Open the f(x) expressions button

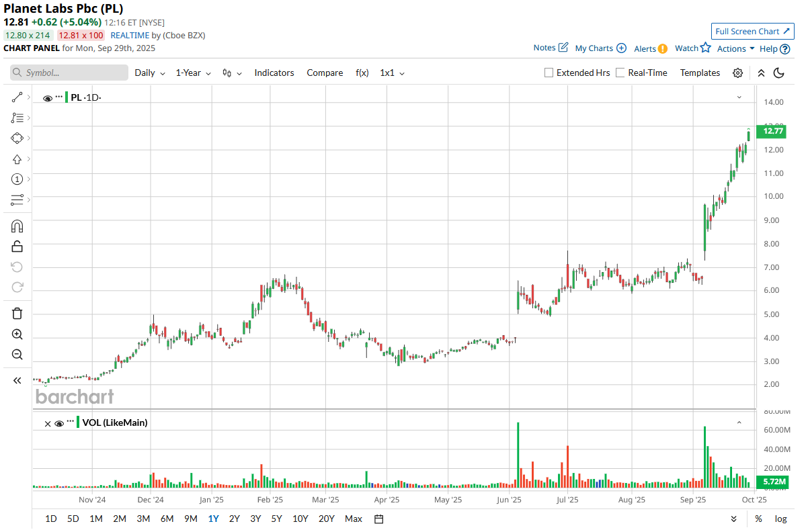[362, 73]
